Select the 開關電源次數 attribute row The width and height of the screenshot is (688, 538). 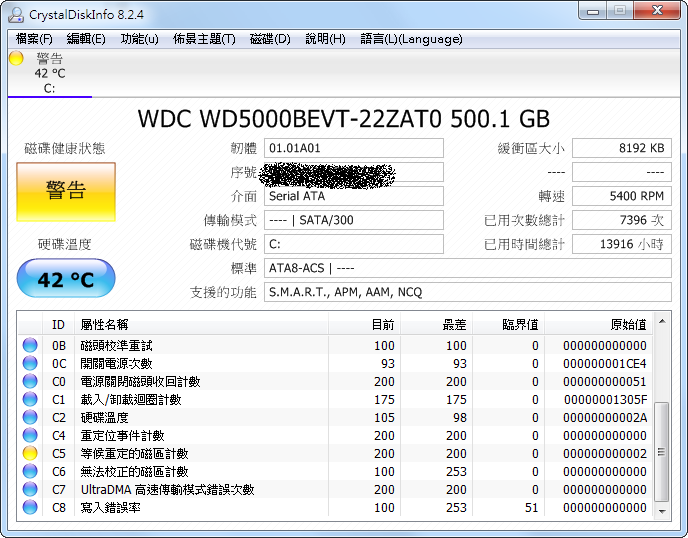(x=335, y=363)
